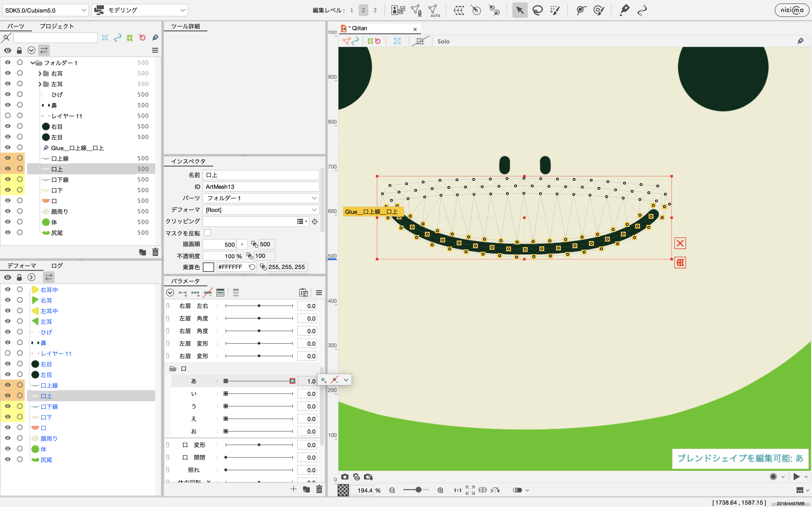This screenshot has width=812, height=507.
Task: Enable the マスクを反転 checkbox
Action: (x=207, y=233)
